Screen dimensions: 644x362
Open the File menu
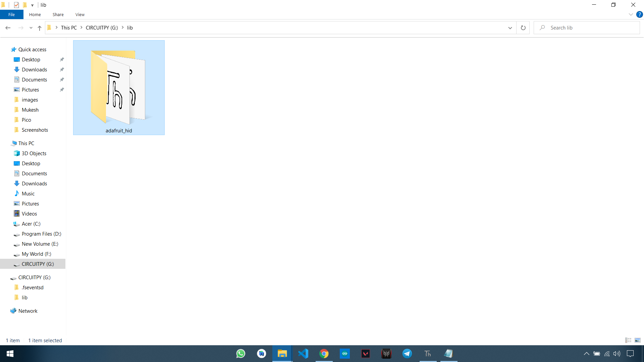click(x=11, y=14)
